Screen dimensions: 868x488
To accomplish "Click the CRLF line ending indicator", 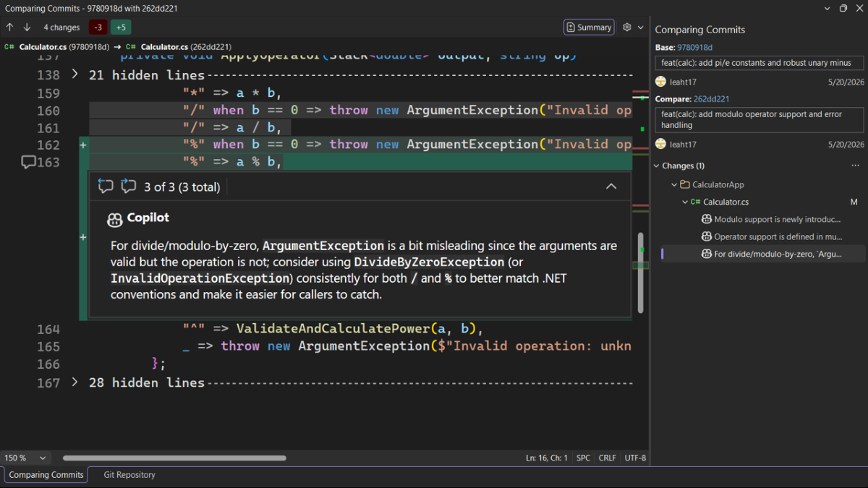I will tap(608, 458).
